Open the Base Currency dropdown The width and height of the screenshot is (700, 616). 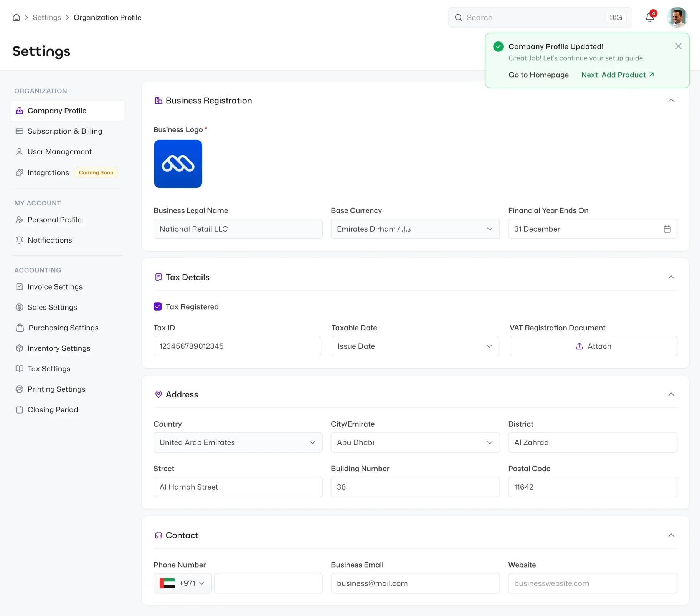pyautogui.click(x=415, y=229)
